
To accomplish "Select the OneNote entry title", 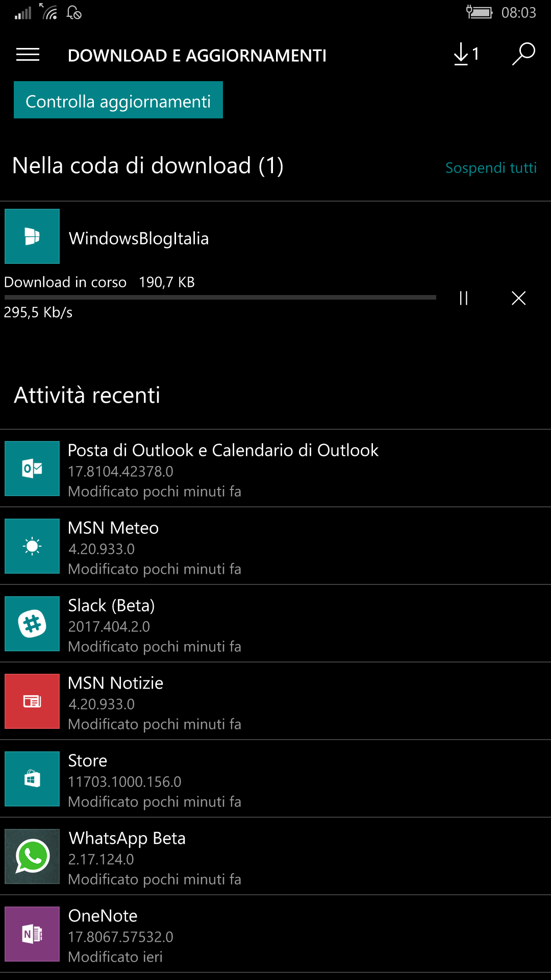I will point(103,916).
